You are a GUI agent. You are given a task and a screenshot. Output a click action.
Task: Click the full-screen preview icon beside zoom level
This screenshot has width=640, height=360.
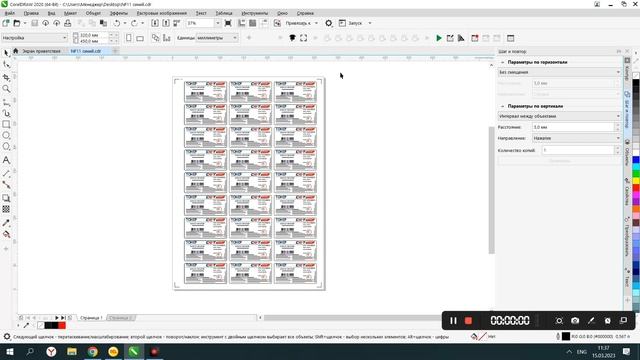[x=228, y=23]
